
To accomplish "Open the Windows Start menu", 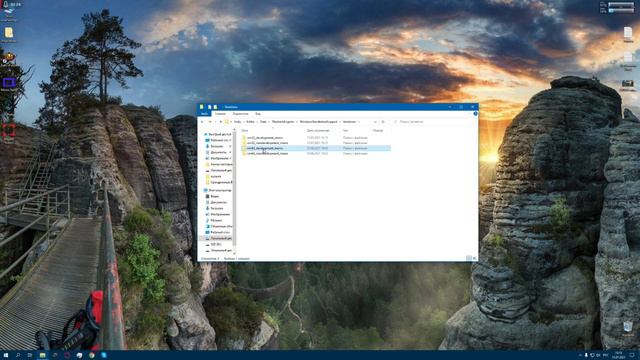I will pos(6,356).
